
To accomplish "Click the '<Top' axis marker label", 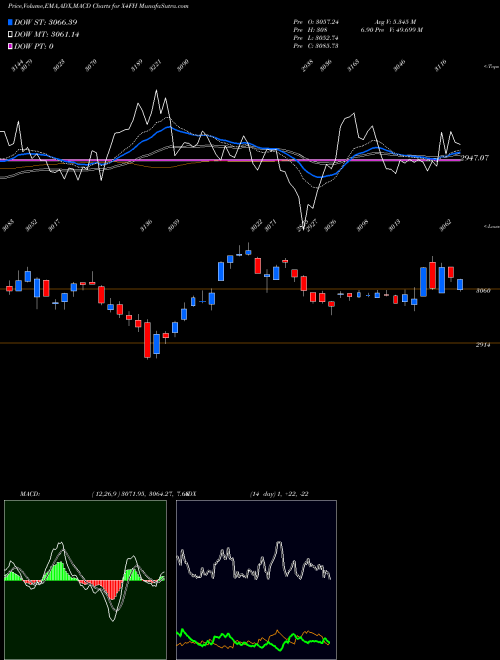I will tap(491, 67).
